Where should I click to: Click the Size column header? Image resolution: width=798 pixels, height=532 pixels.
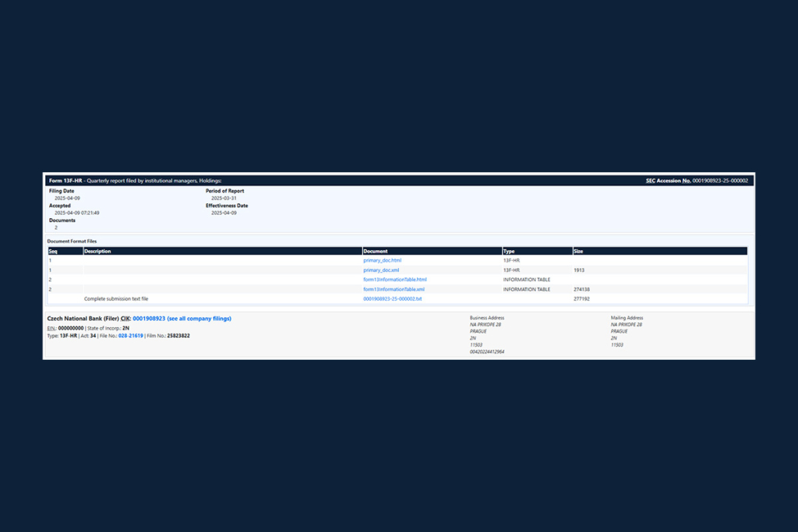(x=578, y=252)
